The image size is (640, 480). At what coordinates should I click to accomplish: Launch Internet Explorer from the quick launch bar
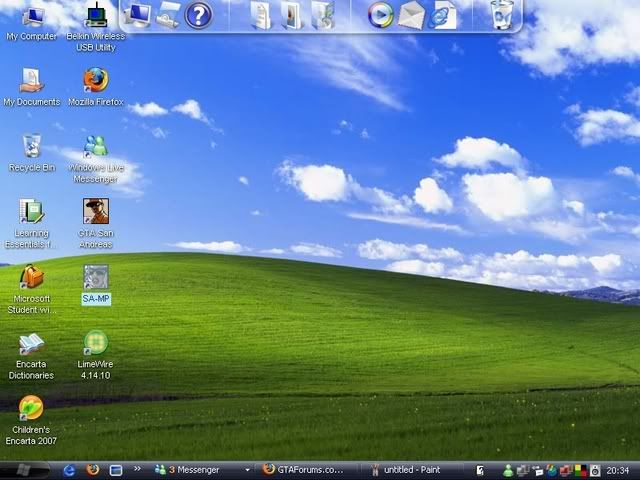click(x=69, y=471)
